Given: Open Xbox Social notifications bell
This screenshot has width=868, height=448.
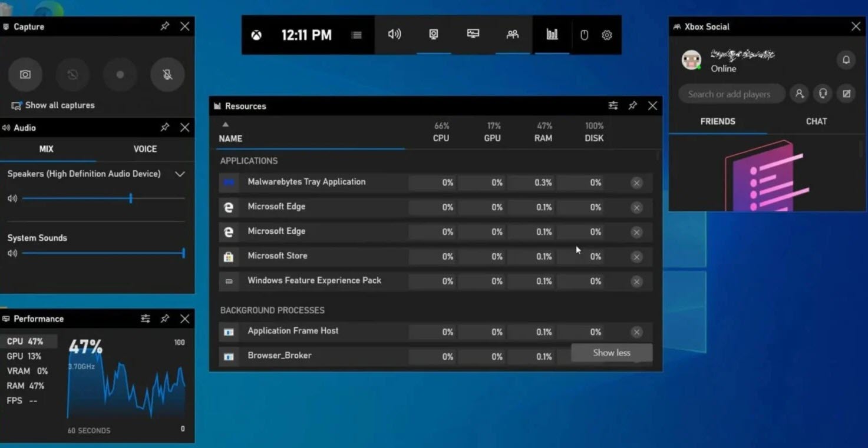Looking at the screenshot, I should click(x=846, y=60).
